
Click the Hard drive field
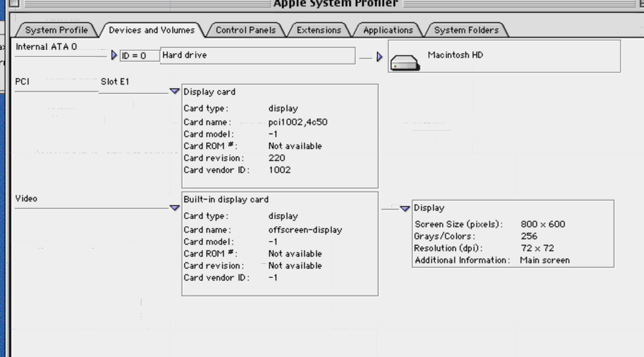(x=258, y=55)
